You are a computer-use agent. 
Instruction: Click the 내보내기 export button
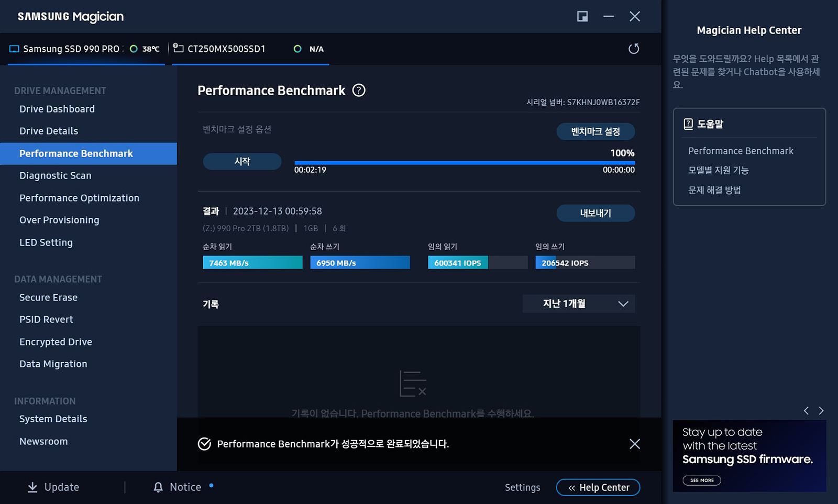[596, 213]
